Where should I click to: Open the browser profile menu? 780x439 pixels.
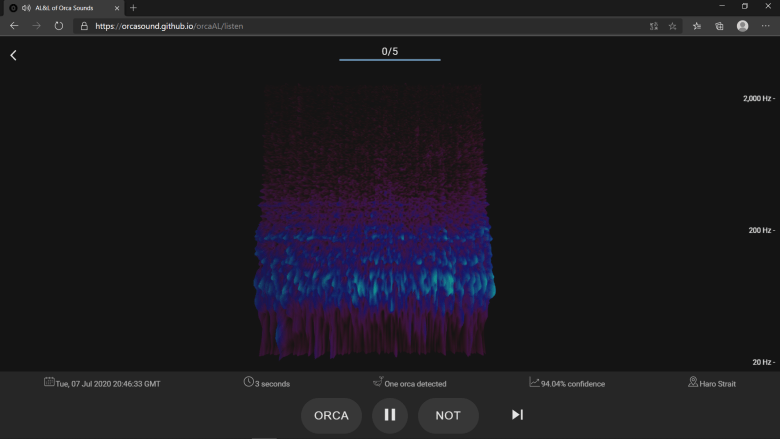(742, 26)
